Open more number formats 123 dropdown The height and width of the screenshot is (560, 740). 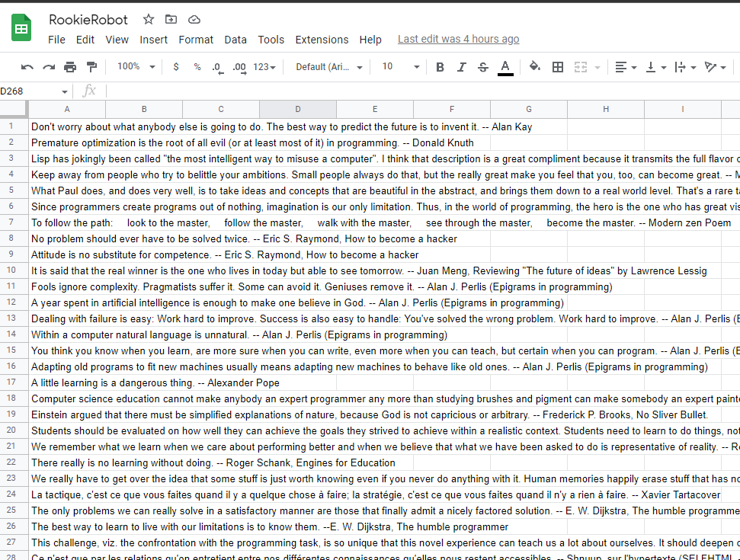[264, 67]
